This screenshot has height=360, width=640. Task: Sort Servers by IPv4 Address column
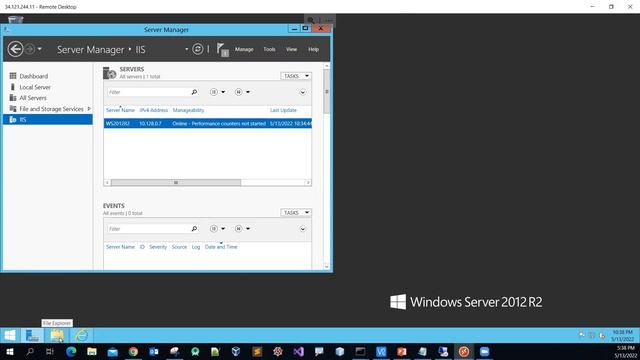point(153,110)
